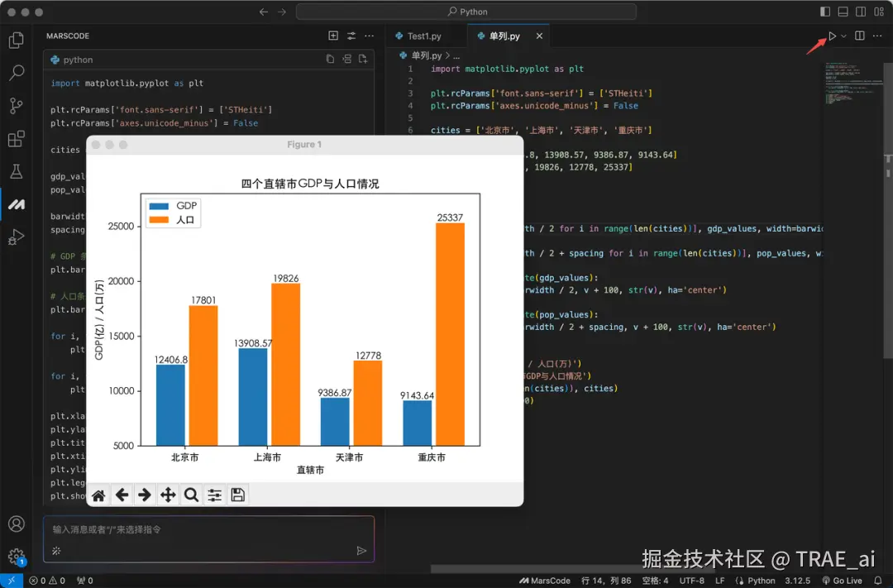
Task: Toggle the secondary sidebar layout button
Action: 861,12
